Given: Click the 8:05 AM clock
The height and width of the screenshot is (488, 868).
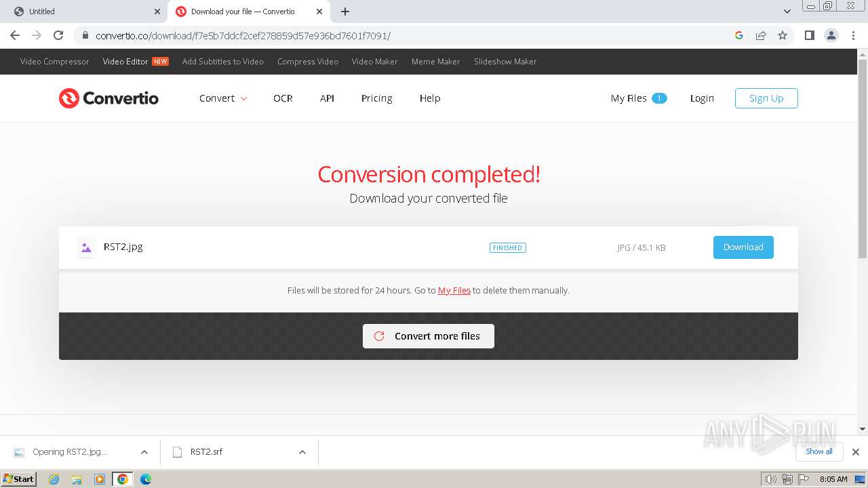Looking at the screenshot, I should click(833, 479).
